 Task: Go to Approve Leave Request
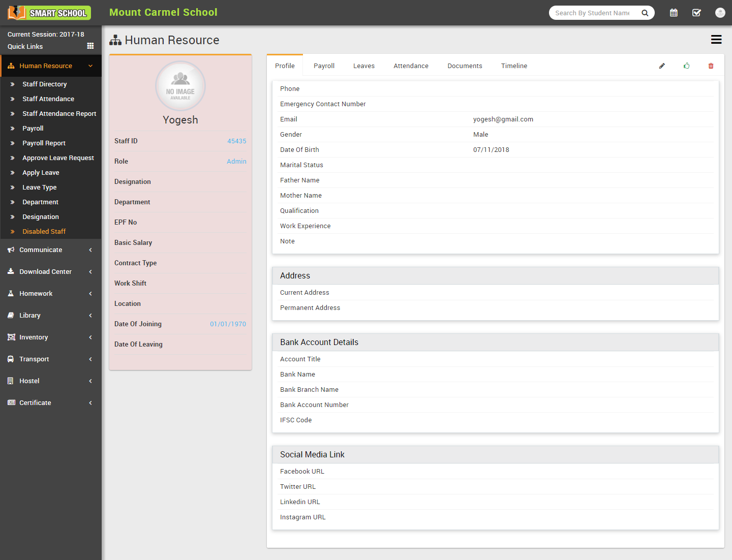pyautogui.click(x=58, y=158)
